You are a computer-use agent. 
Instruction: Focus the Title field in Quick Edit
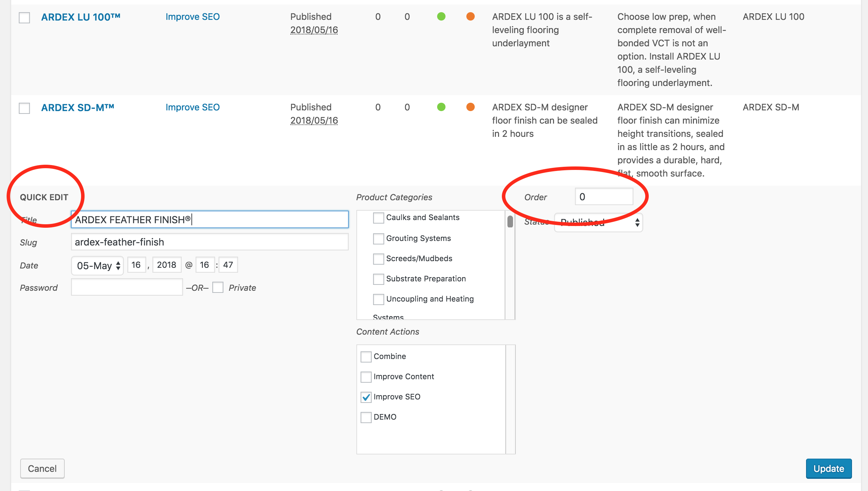click(x=210, y=219)
